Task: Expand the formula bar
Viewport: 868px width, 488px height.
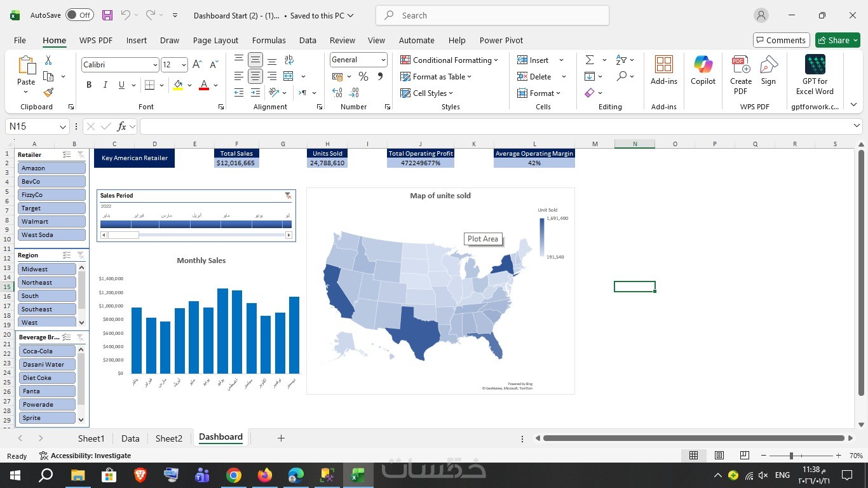Action: (x=856, y=126)
